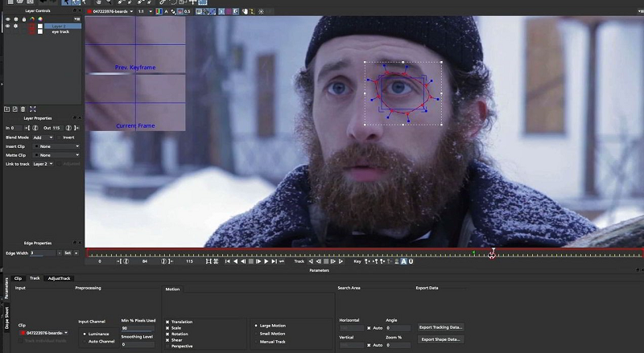Switch to the AdjustTrack tab
The image size is (644, 353).
click(x=60, y=278)
